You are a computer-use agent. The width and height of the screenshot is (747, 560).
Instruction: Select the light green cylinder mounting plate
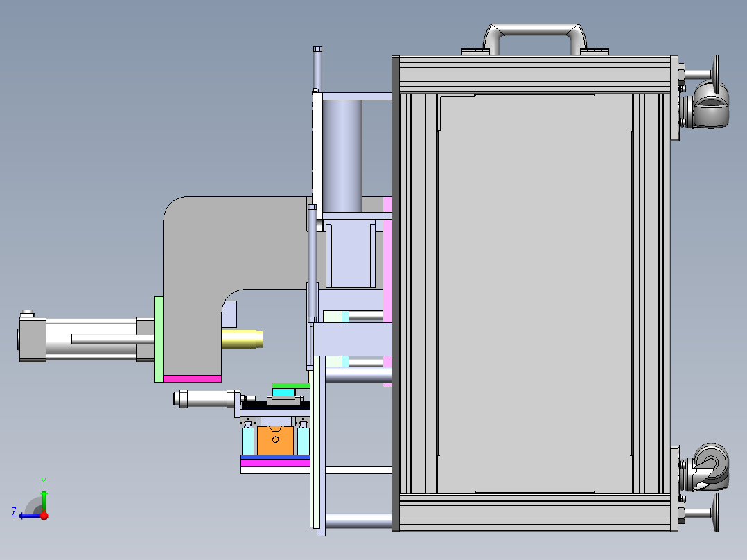point(158,339)
